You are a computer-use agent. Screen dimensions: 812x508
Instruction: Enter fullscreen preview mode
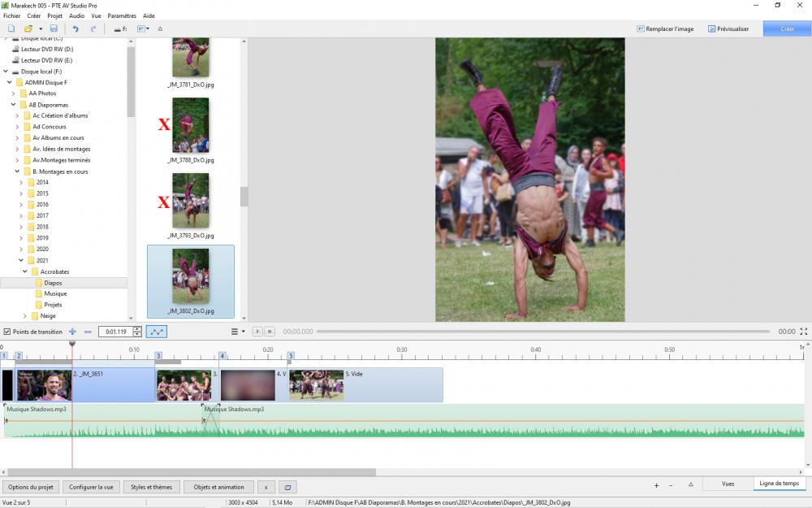tap(804, 332)
